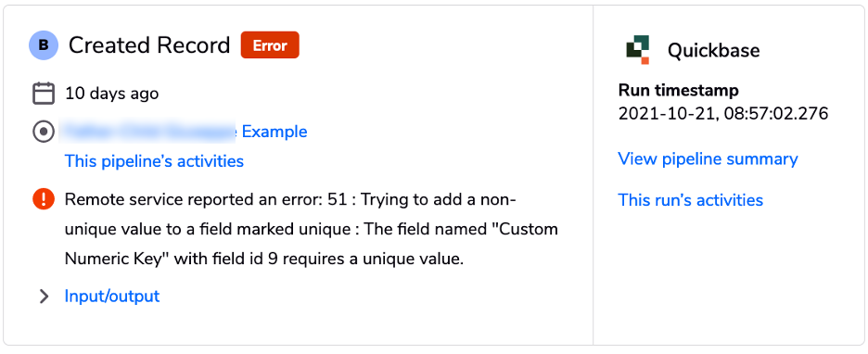The width and height of the screenshot is (868, 354).
Task: Click the circular target icon beside pipeline name
Action: (44, 132)
